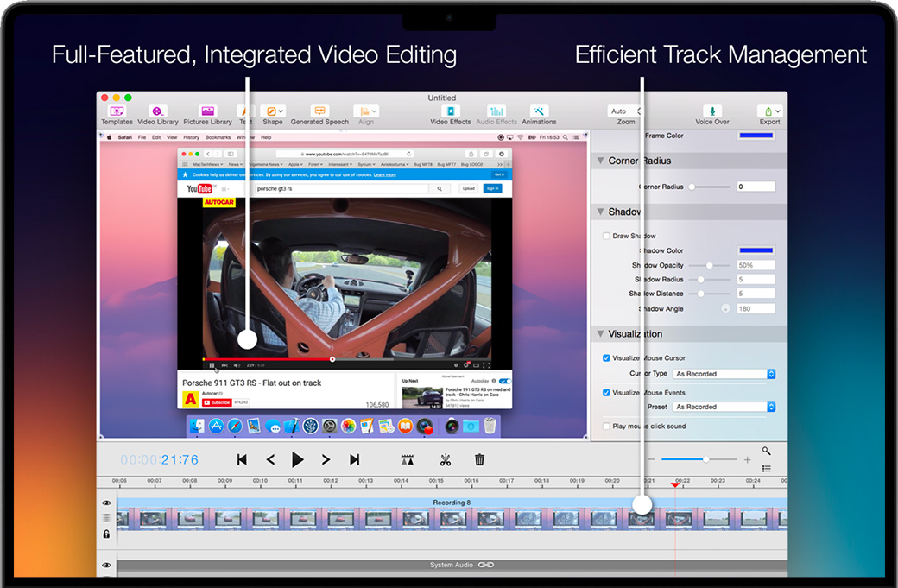This screenshot has width=898, height=588.
Task: Open the Video Effects panel
Action: (451, 111)
